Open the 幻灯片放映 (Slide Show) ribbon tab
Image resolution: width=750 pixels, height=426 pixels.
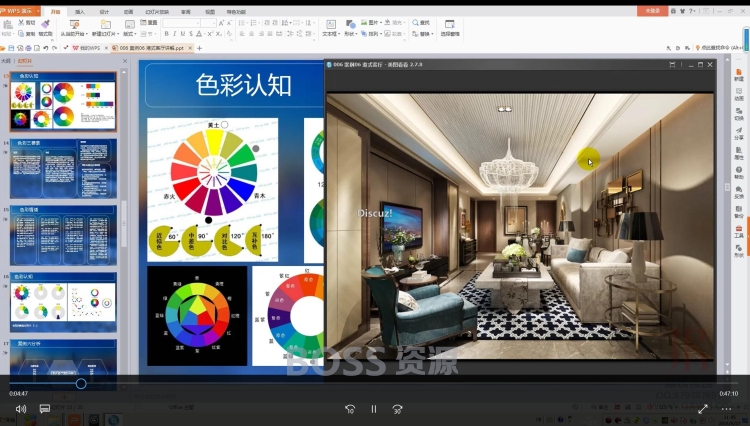tap(157, 11)
